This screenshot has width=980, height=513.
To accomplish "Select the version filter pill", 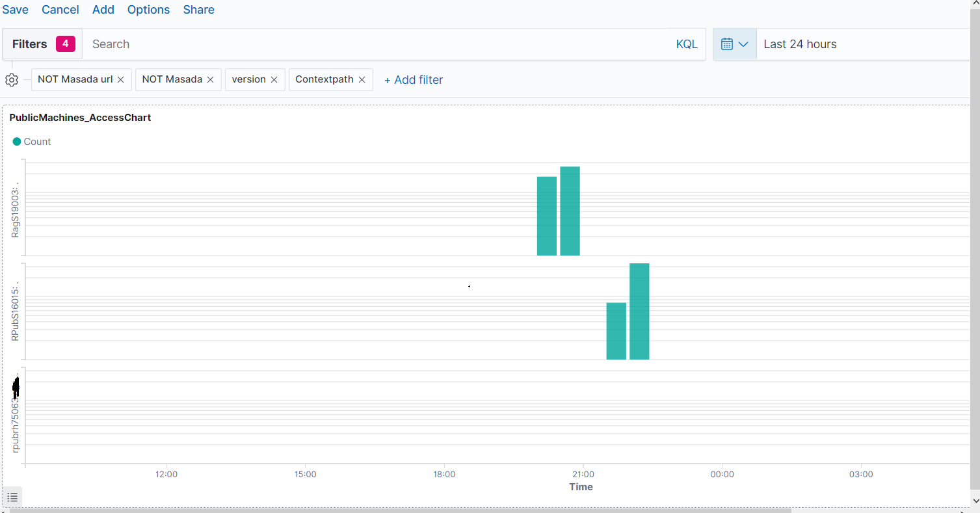I will [248, 79].
